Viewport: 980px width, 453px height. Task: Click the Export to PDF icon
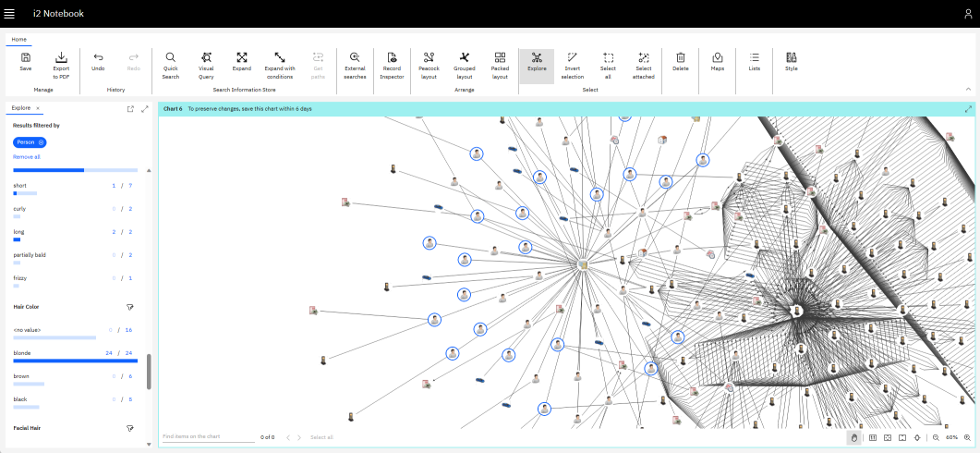(61, 57)
